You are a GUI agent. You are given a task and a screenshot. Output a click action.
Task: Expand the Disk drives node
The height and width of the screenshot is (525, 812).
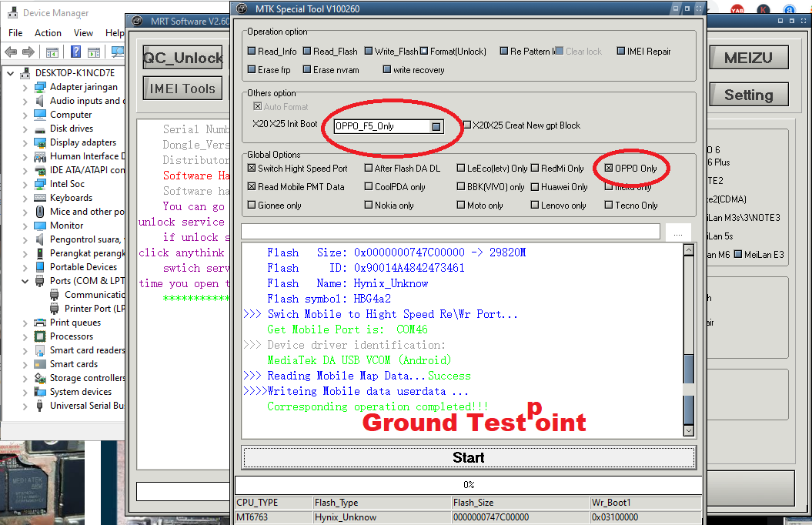click(25, 129)
